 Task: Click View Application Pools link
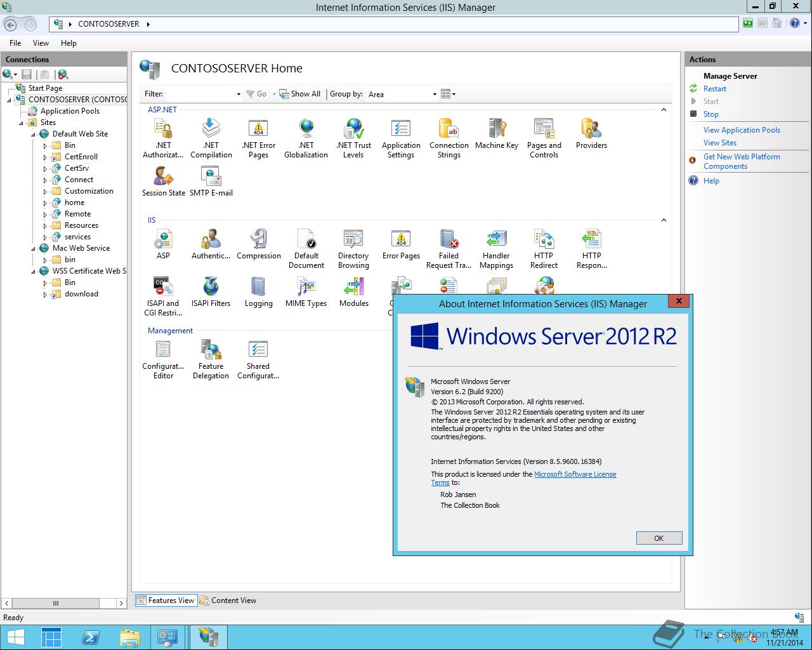[742, 130]
